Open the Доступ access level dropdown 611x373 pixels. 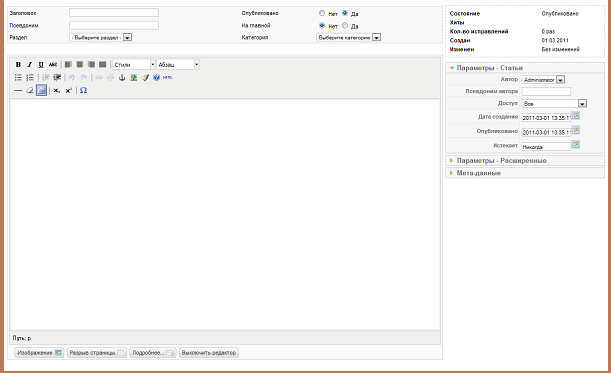[554, 104]
